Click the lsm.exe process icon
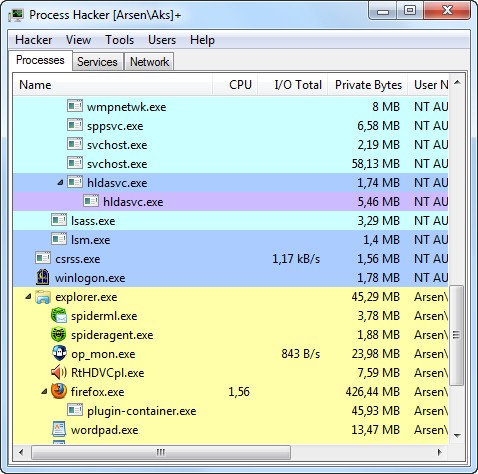478x474 pixels. point(59,239)
